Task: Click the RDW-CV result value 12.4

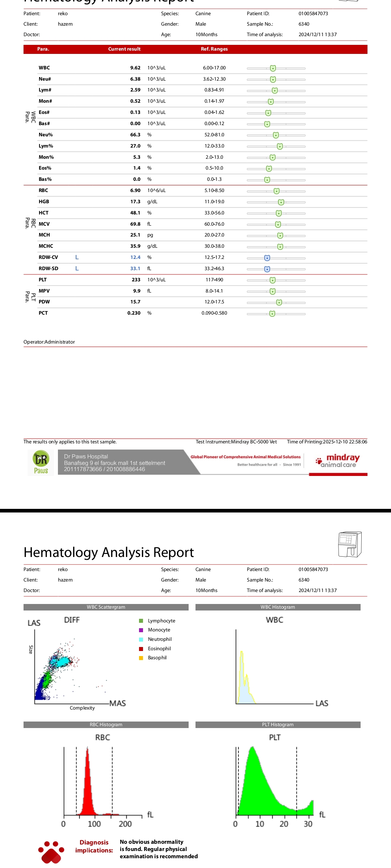Action: 135,257
